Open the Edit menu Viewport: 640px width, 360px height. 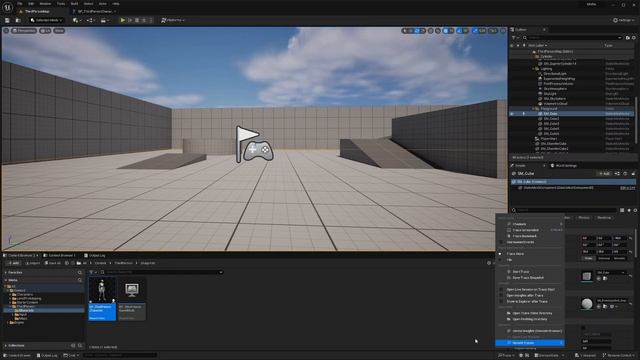31,4
